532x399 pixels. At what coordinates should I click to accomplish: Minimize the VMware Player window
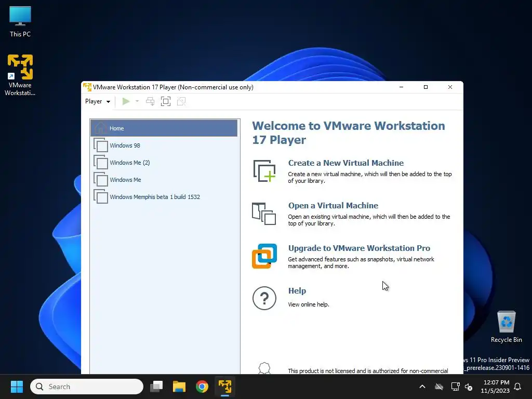(x=402, y=87)
